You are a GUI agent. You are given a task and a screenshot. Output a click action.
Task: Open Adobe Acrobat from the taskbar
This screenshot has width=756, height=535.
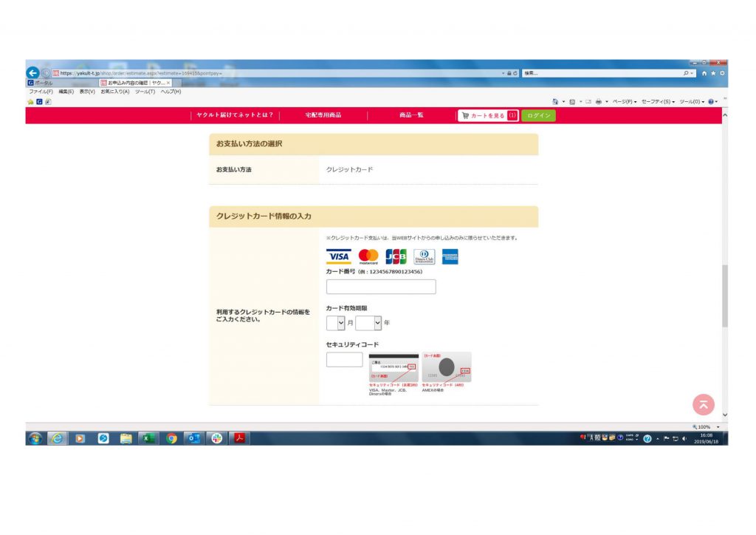point(238,438)
